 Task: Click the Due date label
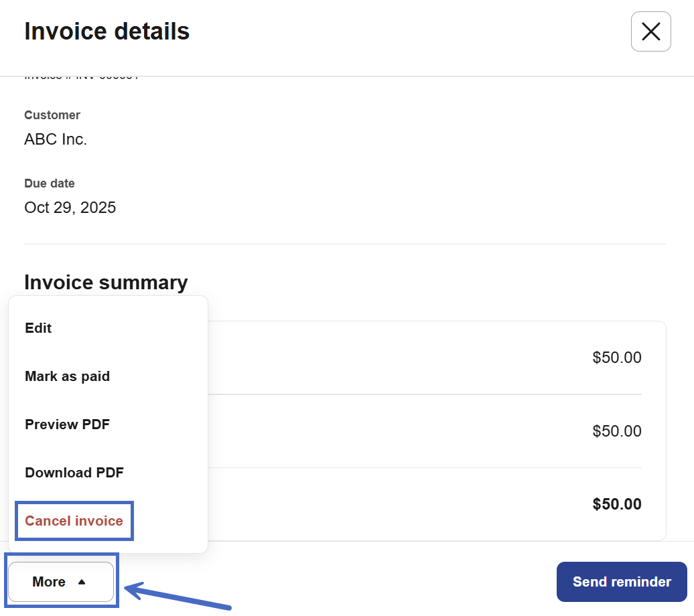50,183
